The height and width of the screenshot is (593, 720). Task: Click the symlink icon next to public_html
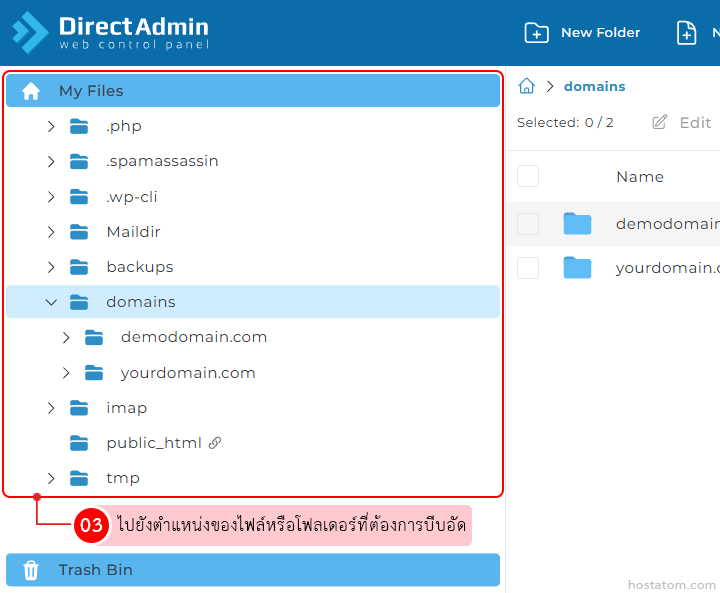click(215, 443)
